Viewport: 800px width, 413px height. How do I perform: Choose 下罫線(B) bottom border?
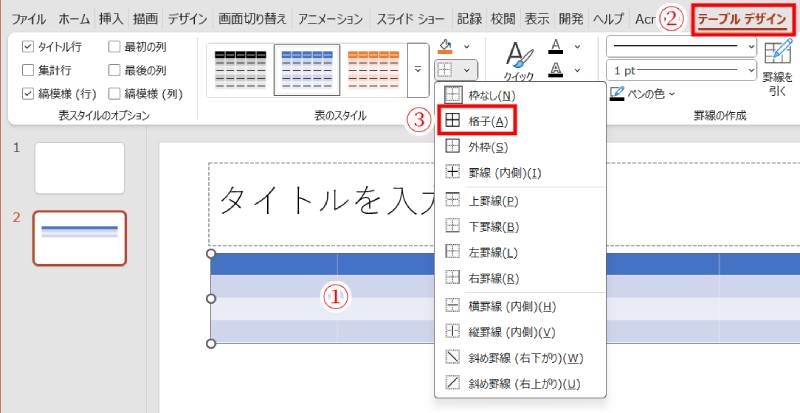coord(520,227)
